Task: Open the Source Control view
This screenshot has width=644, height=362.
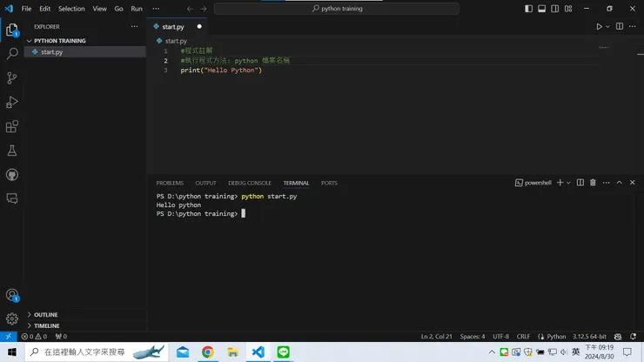Action: click(x=12, y=77)
